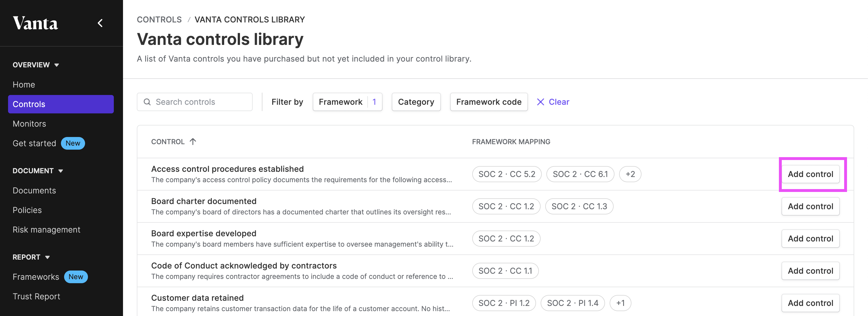Click the SOC 2 · CC 1.1 tag
This screenshot has height=316, width=868.
coord(505,271)
